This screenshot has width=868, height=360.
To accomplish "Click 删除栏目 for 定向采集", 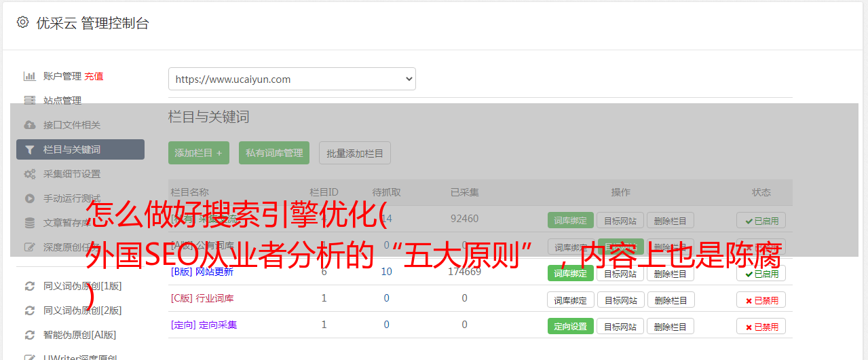I will click(x=671, y=326).
